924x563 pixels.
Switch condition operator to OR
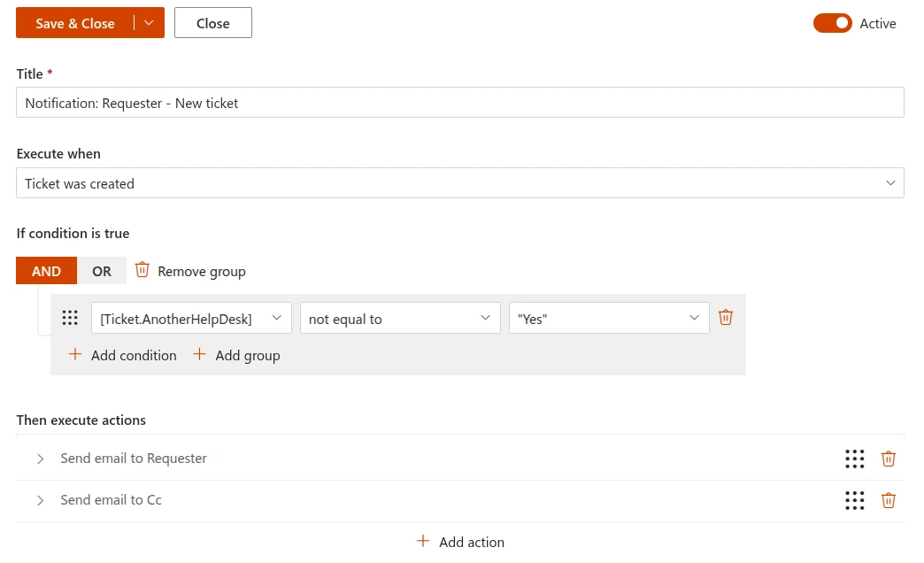coord(102,271)
